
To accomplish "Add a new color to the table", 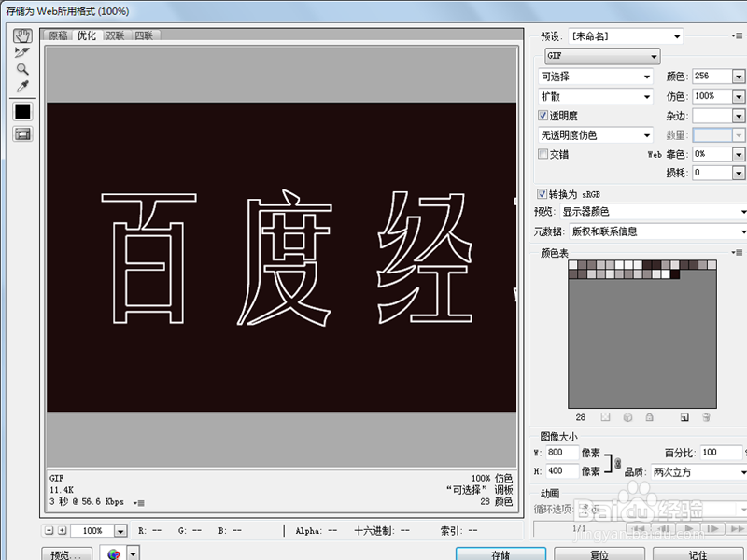I will [684, 417].
